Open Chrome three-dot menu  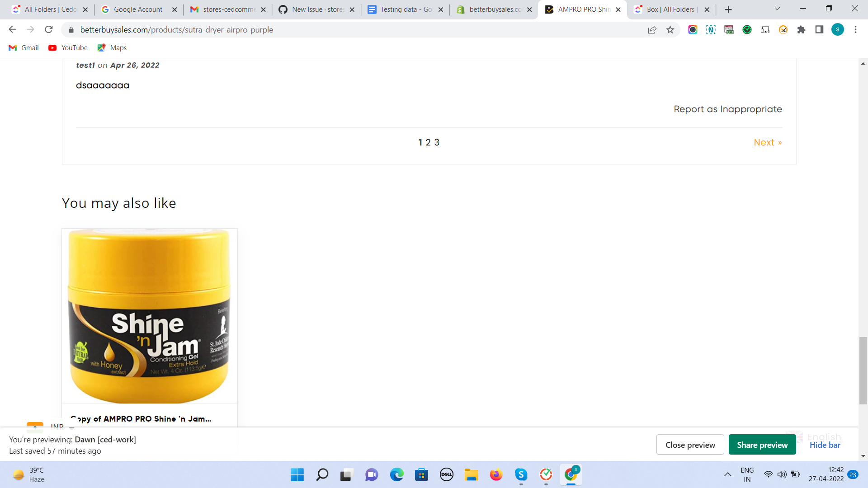tap(855, 30)
